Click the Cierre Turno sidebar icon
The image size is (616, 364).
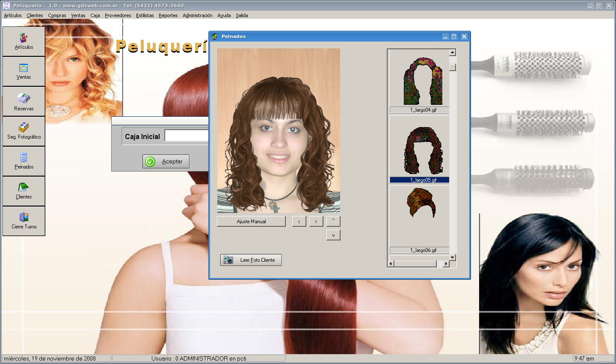click(x=24, y=221)
